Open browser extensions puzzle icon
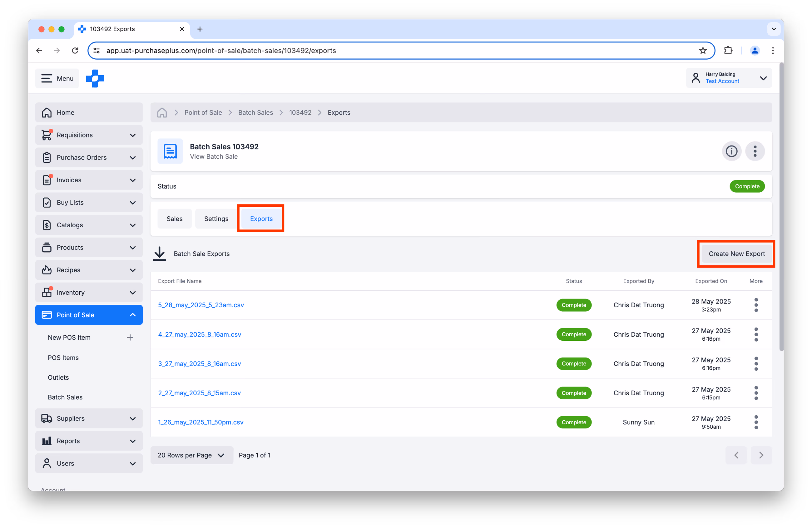Screen dimensions: 812x528 click(x=728, y=51)
